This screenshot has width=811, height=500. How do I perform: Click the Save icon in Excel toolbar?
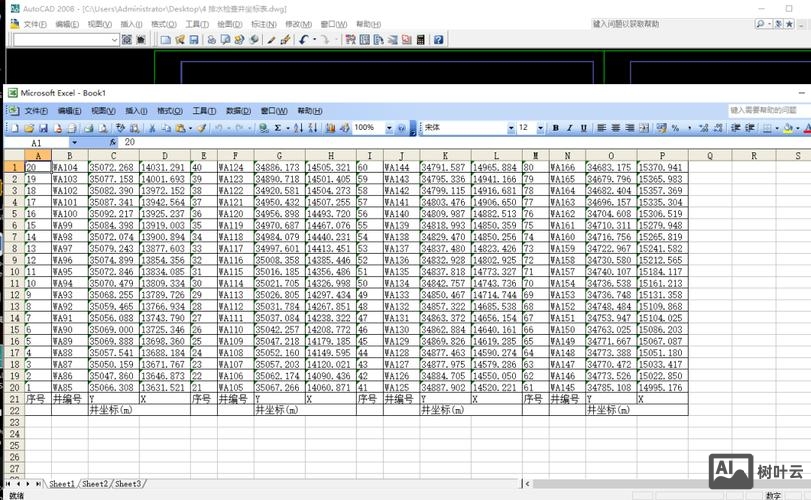pos(43,128)
